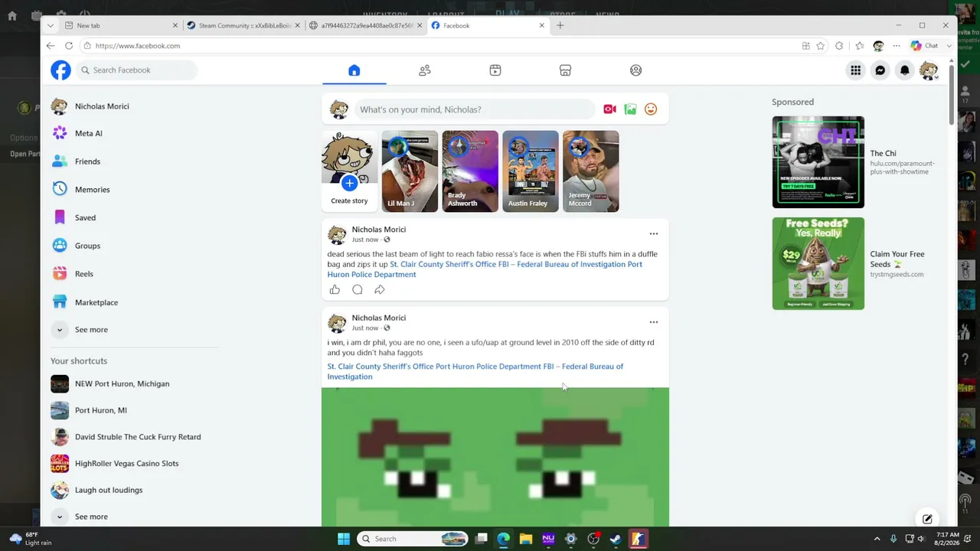Open the Facebook menu grid icon
Screen dimensions: 980x551
pos(855,70)
